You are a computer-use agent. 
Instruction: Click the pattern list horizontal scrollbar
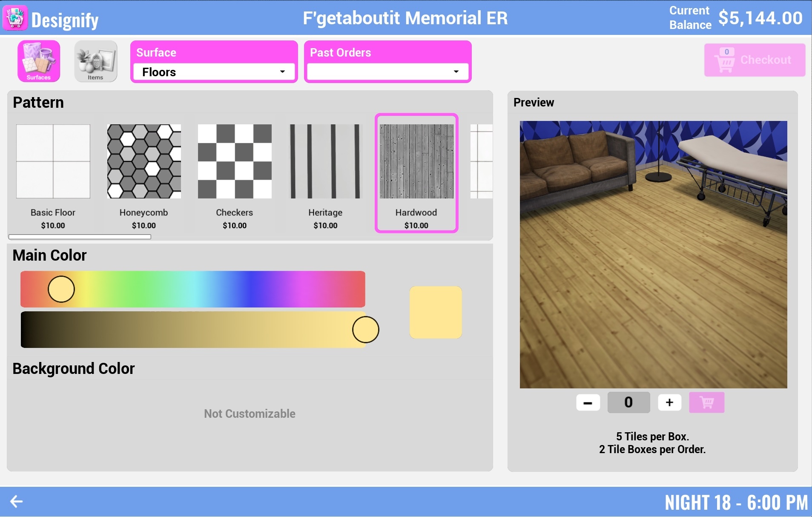click(x=80, y=237)
